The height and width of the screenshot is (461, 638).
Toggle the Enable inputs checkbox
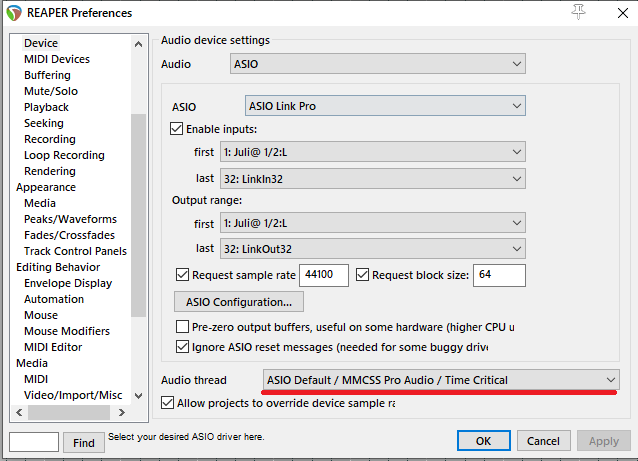[x=178, y=129]
